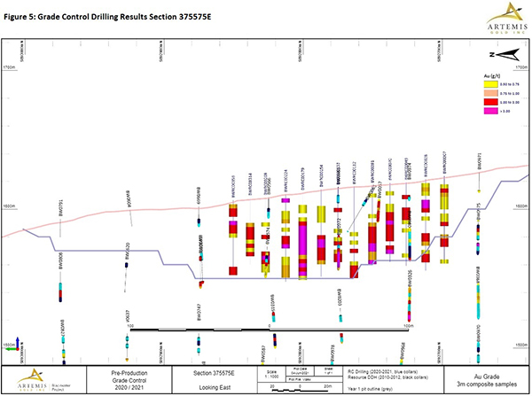Click the small scale bar in title block

click(x=300, y=389)
